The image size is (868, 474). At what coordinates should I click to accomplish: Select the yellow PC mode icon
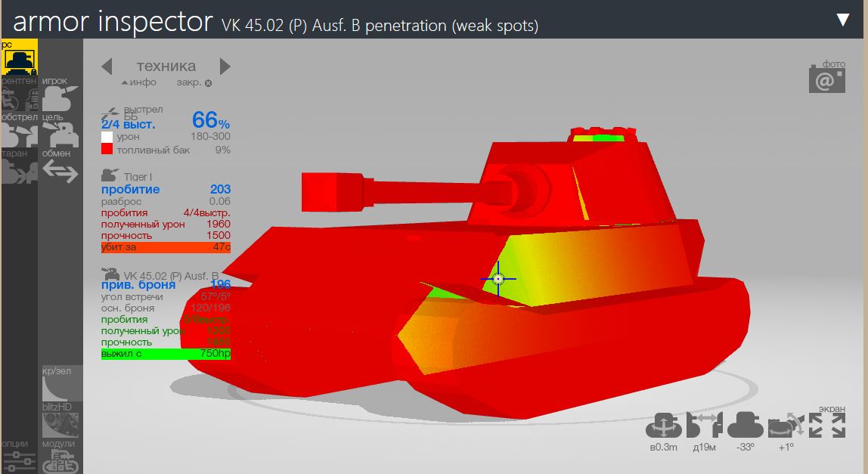20,57
